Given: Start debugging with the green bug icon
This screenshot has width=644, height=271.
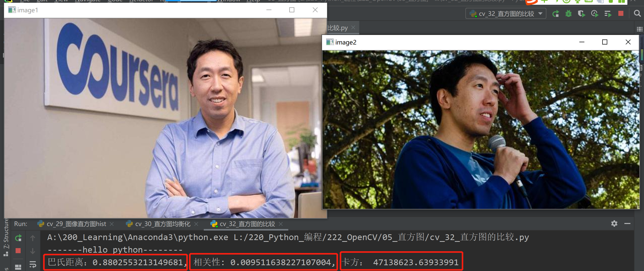Looking at the screenshot, I should point(569,14).
